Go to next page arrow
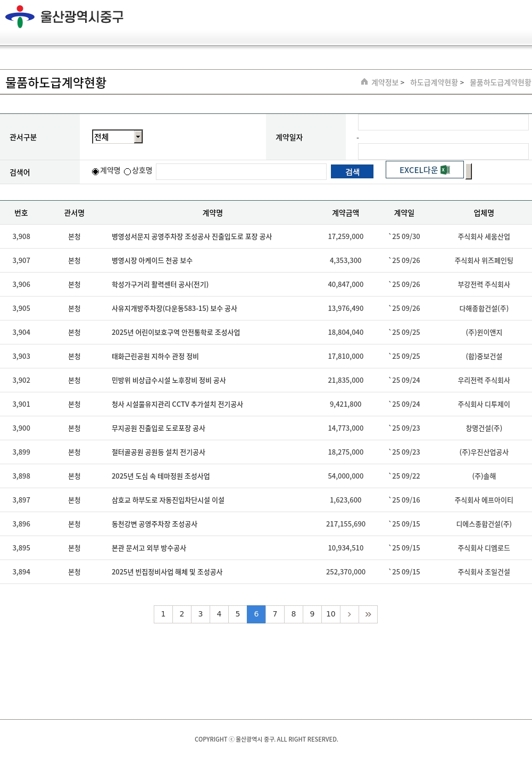The width and height of the screenshot is (532, 773). click(350, 614)
